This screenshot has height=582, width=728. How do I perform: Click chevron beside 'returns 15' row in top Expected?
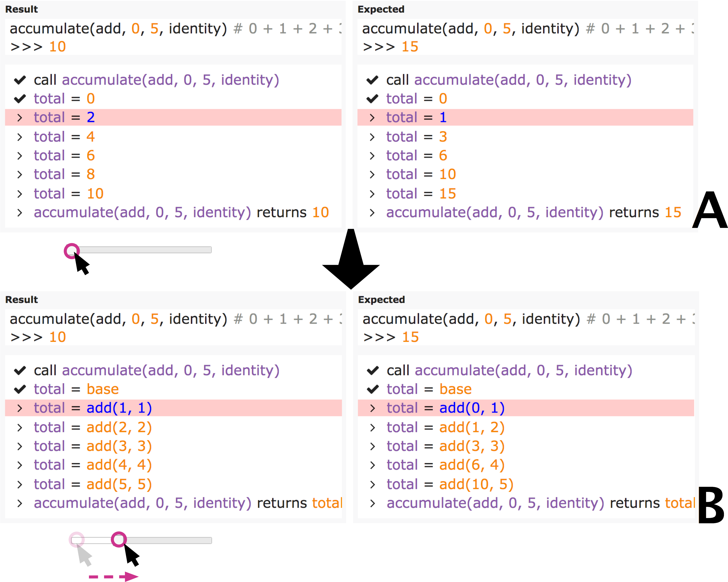[x=372, y=212]
